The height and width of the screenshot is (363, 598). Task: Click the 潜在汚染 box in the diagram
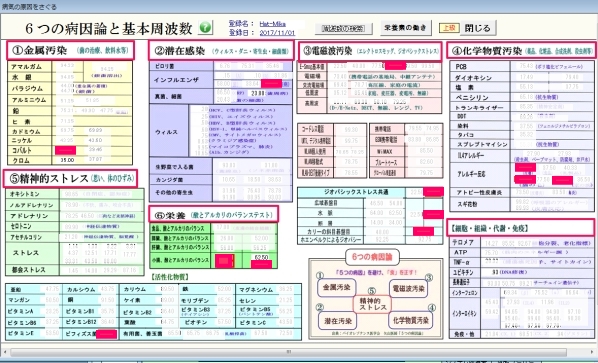[337, 320]
